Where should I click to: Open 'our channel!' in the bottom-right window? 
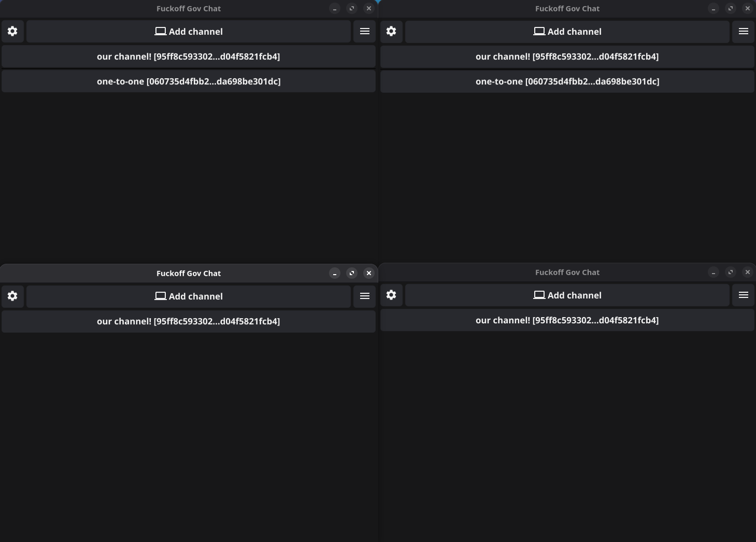tap(567, 320)
